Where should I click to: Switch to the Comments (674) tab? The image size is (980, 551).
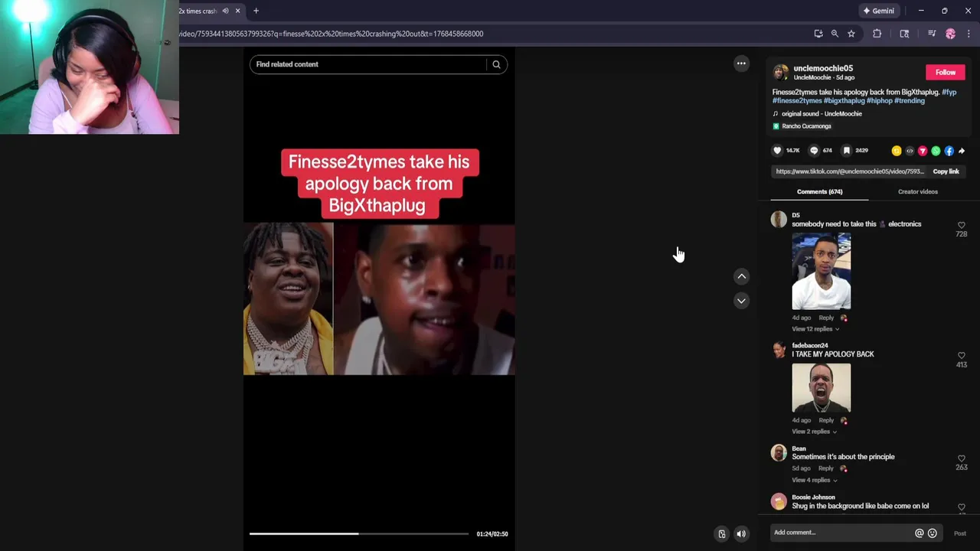coord(819,192)
